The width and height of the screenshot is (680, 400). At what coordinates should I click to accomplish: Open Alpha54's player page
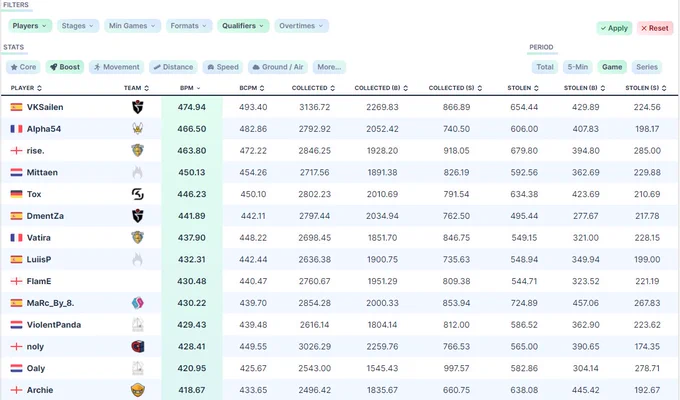click(44, 129)
